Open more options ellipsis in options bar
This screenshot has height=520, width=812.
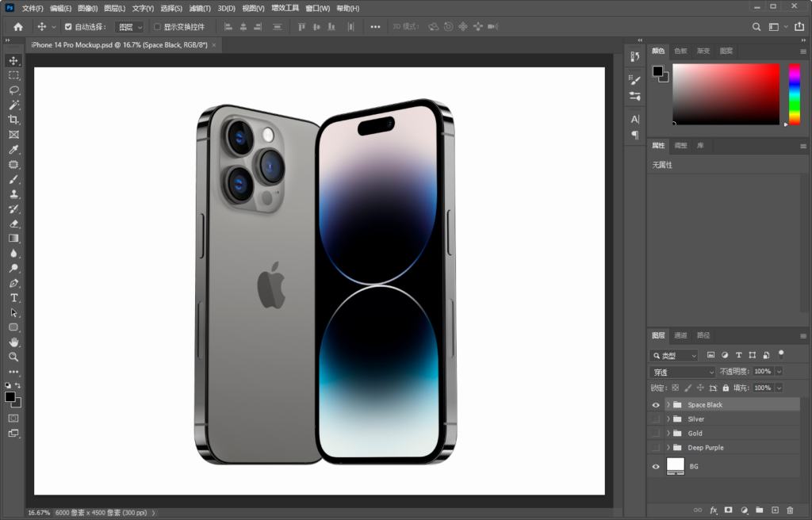coord(375,27)
